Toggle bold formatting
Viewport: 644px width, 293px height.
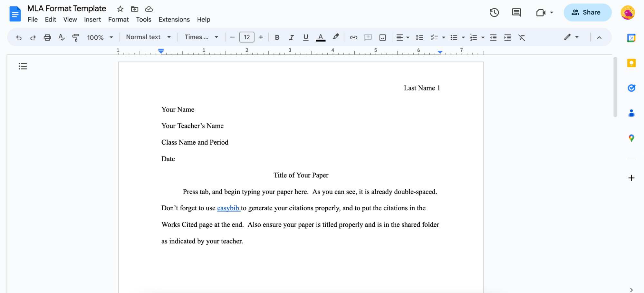[277, 37]
